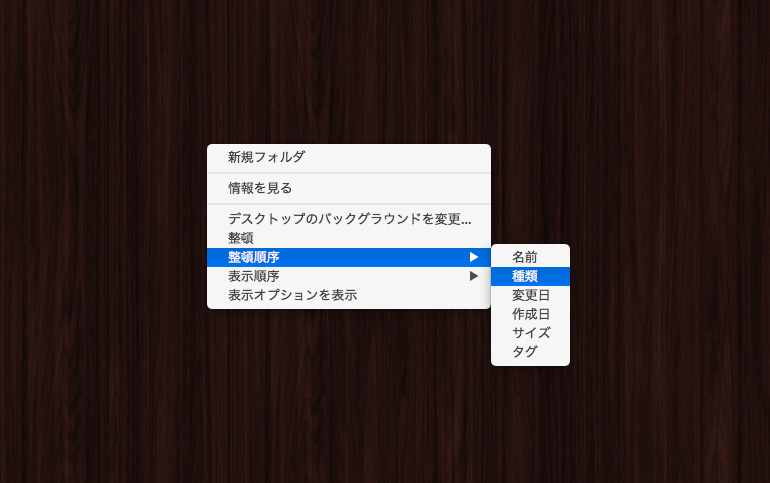Select 新規フォルダ from the context menu
Viewport: 770px width, 483px height.
pos(266,157)
